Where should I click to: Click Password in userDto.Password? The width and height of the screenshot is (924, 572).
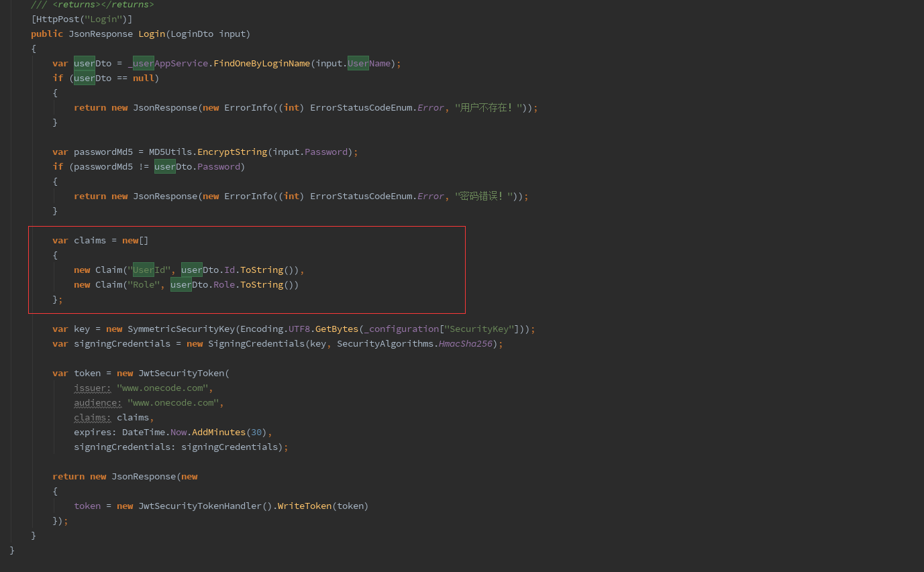tap(219, 166)
